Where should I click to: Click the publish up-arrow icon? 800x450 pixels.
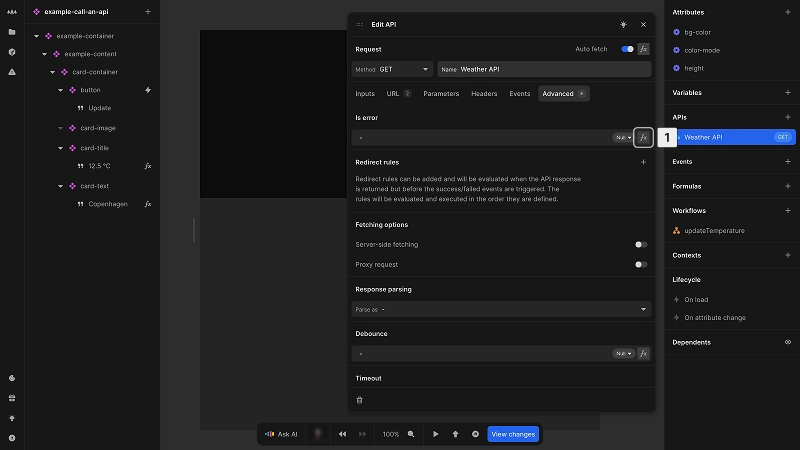click(x=455, y=434)
